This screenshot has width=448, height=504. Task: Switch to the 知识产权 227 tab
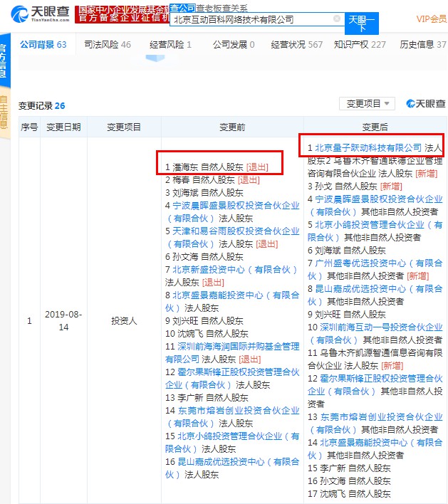(x=360, y=45)
